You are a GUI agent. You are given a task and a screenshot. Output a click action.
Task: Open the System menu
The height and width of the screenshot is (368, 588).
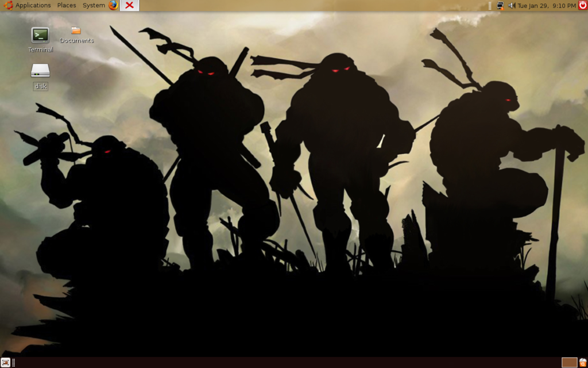coord(94,5)
